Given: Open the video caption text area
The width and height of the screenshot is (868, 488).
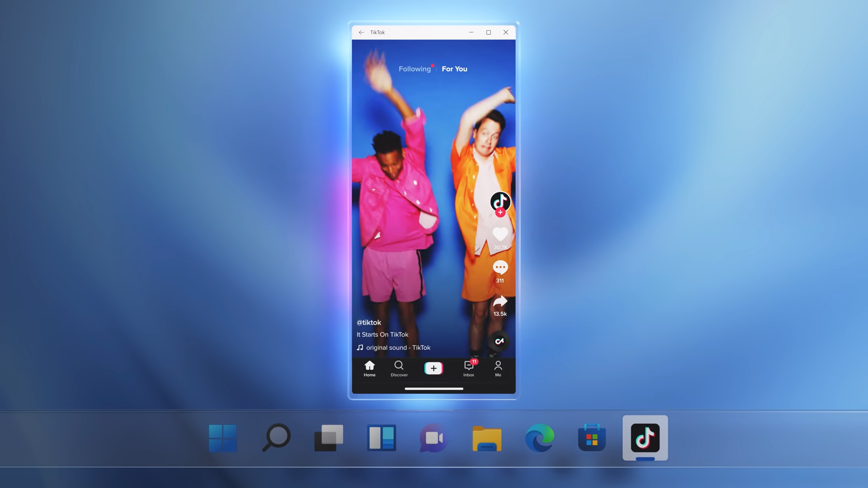Looking at the screenshot, I should point(382,334).
